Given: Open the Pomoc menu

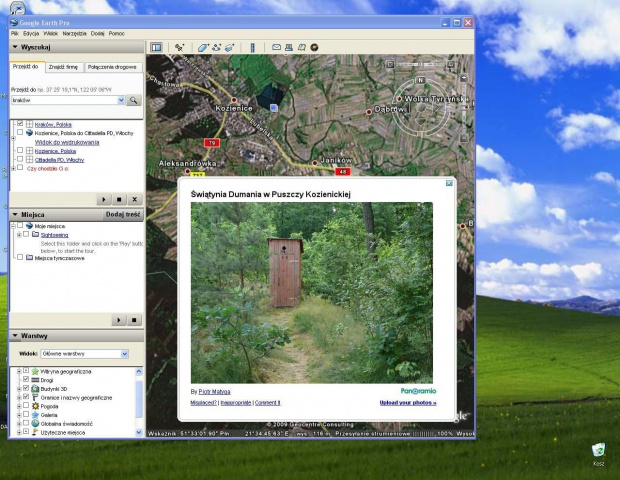Looking at the screenshot, I should click(117, 34).
